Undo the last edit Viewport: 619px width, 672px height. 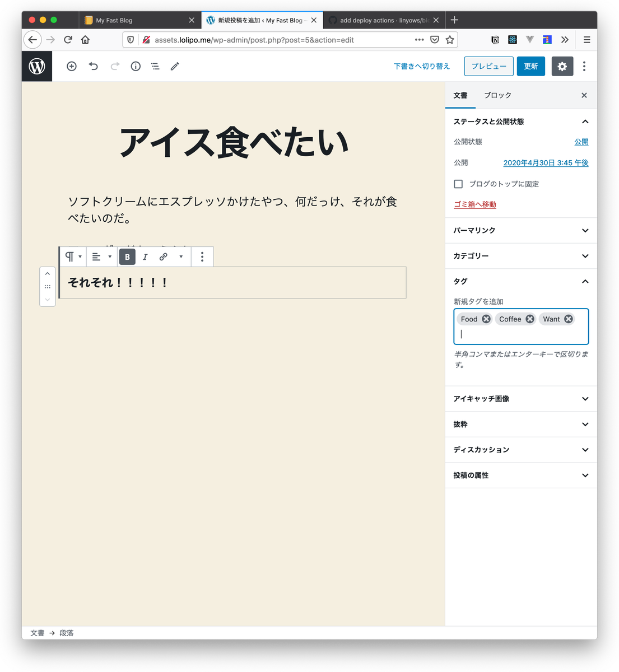coord(94,66)
